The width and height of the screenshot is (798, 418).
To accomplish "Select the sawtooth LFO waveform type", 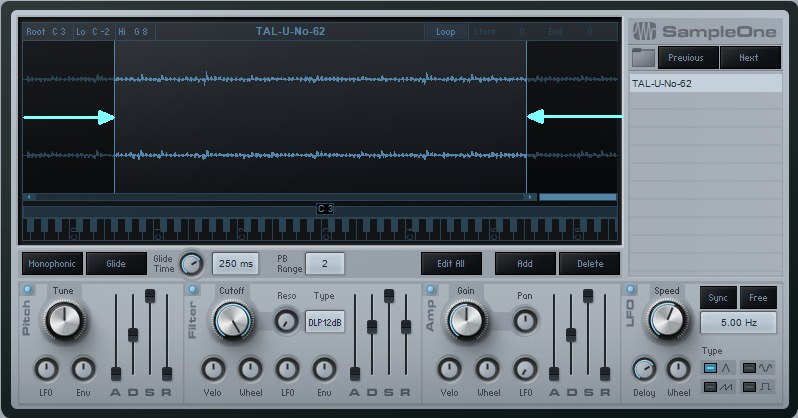I will tap(718, 387).
